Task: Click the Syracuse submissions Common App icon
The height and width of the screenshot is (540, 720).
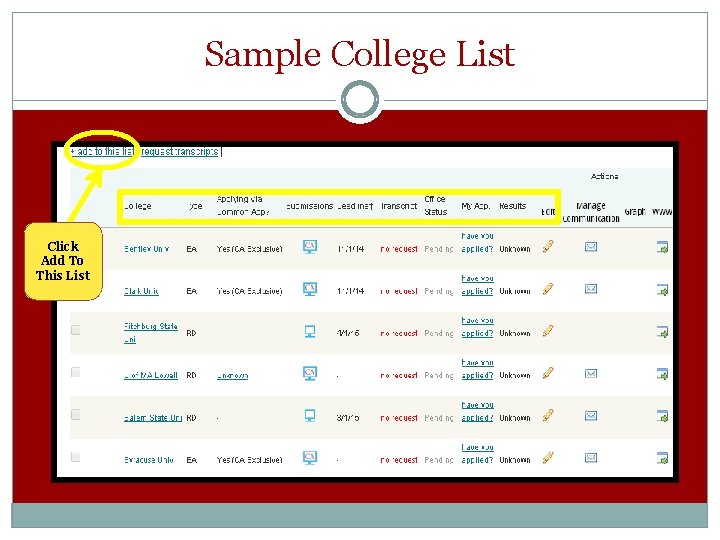Action: tap(310, 458)
